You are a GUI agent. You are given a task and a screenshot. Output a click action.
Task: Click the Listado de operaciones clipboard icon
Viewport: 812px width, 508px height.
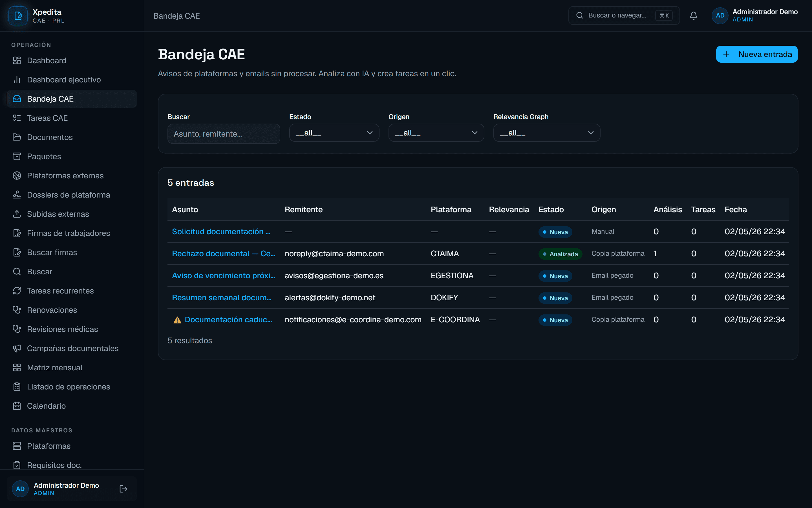(17, 387)
